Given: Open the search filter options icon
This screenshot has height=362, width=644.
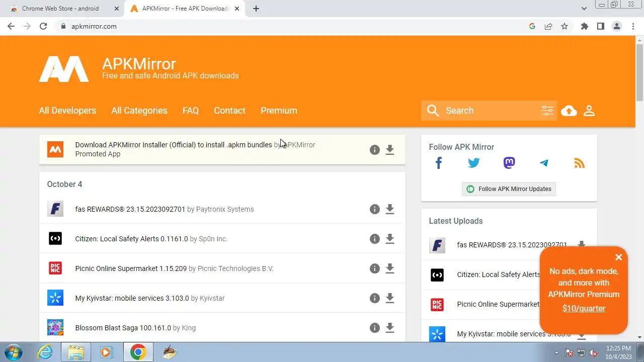Looking at the screenshot, I should (547, 111).
